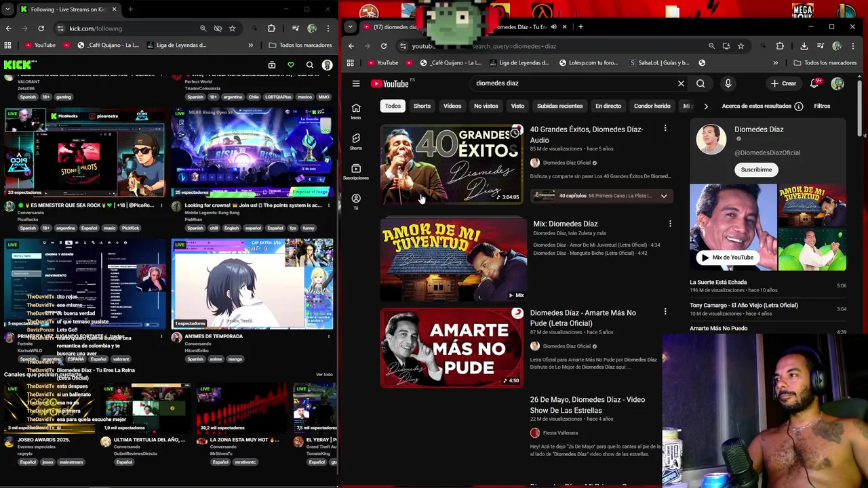Open YouTube account avatar menu
Viewport: 868px width, 488px height.
click(x=837, y=83)
